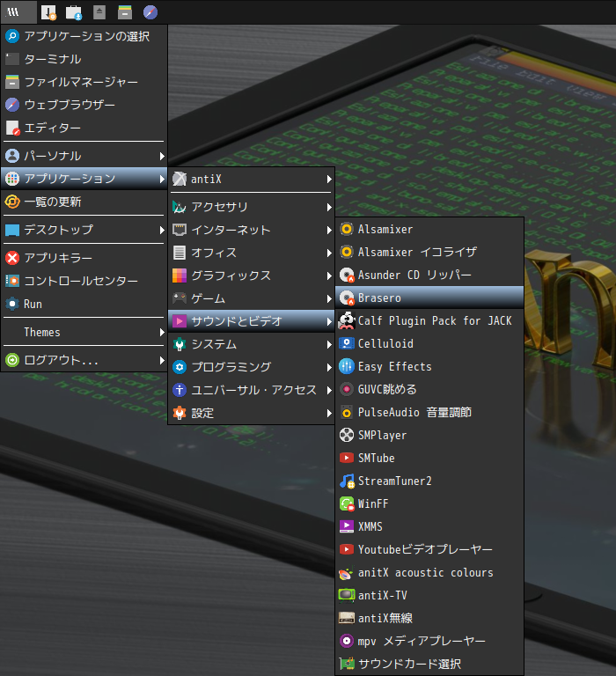Viewport: 616px width, 676px height.
Task: Click the Calf Plugin Pack cow icon
Action: (x=347, y=320)
